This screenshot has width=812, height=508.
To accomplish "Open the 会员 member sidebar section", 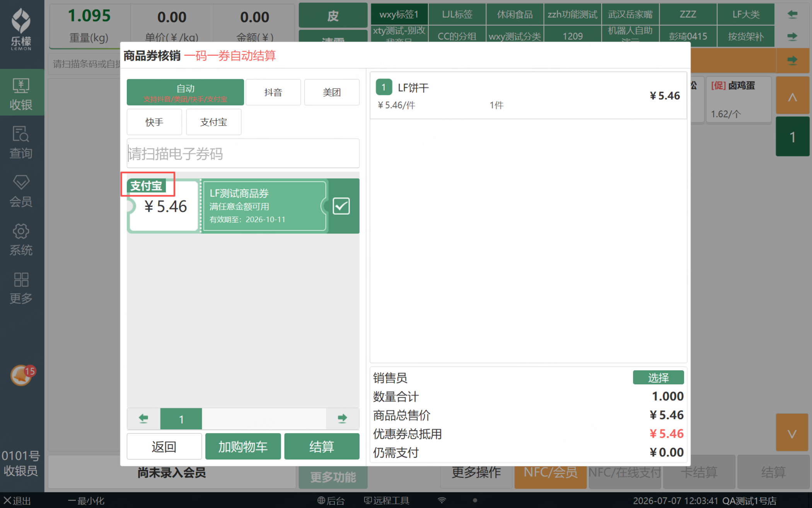I will tap(22, 191).
